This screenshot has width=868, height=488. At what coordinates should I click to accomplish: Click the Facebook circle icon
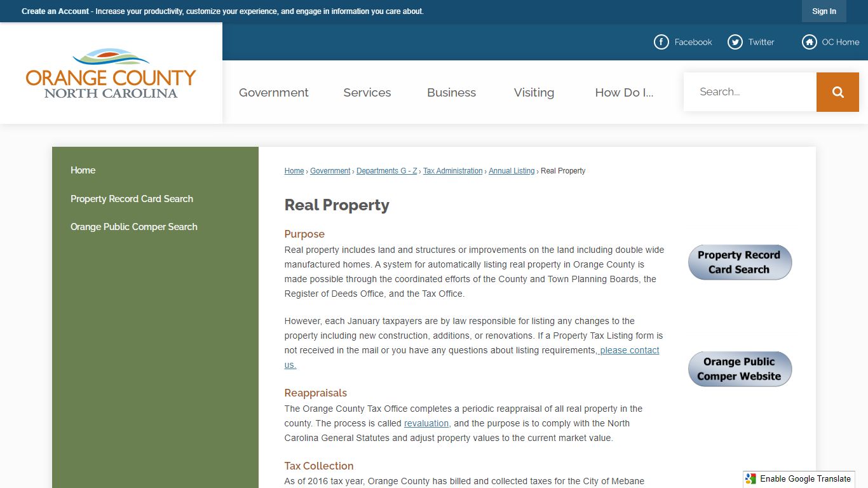661,42
